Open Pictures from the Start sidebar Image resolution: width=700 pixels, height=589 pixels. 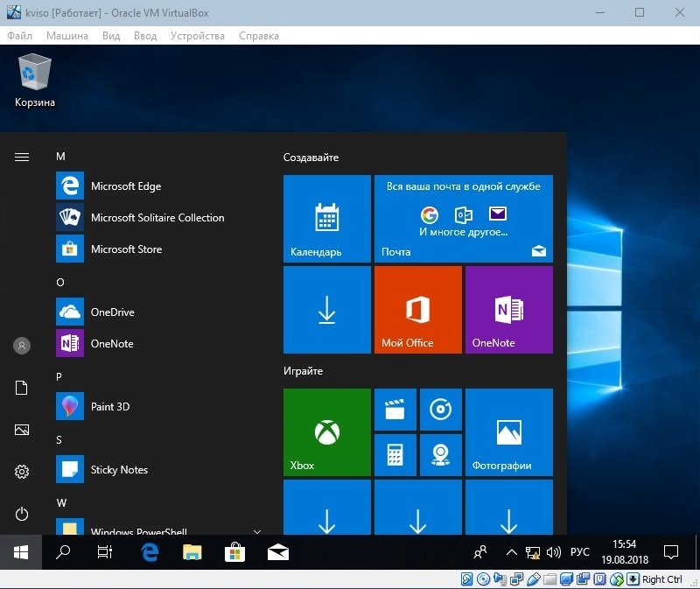point(21,430)
